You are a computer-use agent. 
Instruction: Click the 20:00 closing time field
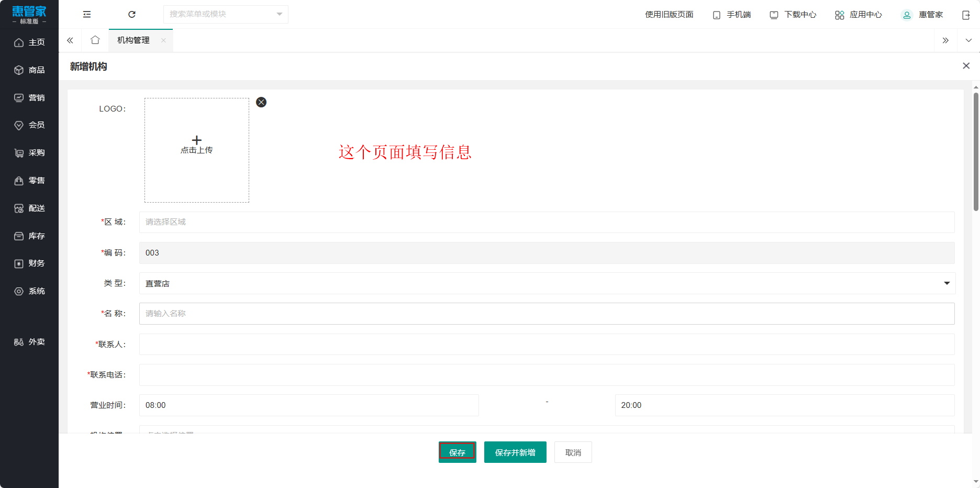785,405
